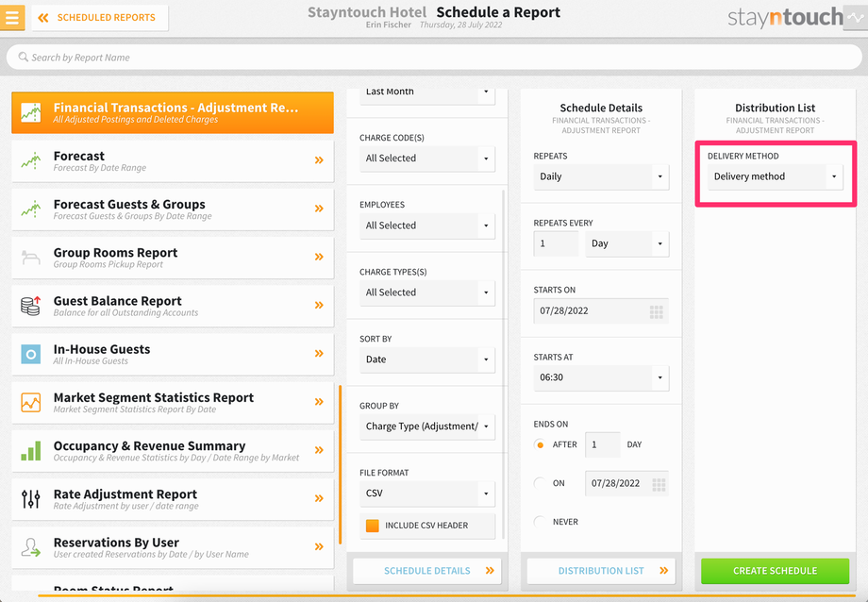The width and height of the screenshot is (868, 602).
Task: Select the Reservations By User report
Action: point(173,547)
